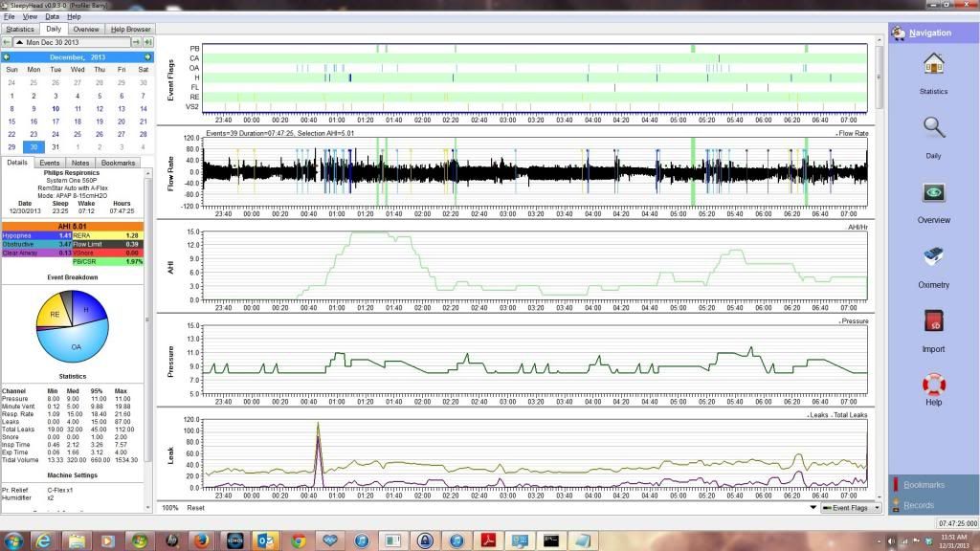Screen dimensions: 980x551
Task: Open Help via the lifebuoy icon
Action: [933, 386]
